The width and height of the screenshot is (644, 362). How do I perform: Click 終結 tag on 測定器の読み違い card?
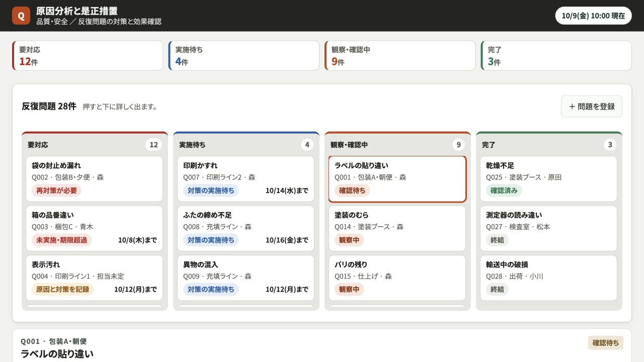[497, 240]
